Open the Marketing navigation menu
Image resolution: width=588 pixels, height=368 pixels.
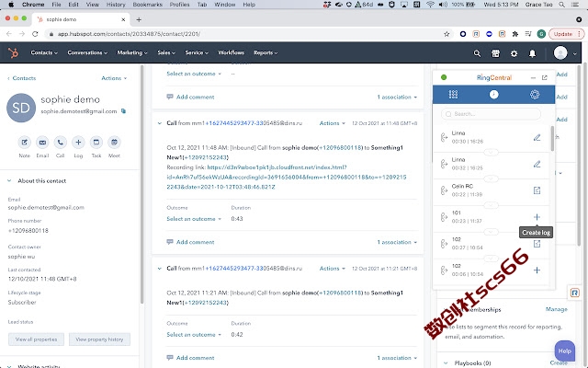pyautogui.click(x=132, y=53)
